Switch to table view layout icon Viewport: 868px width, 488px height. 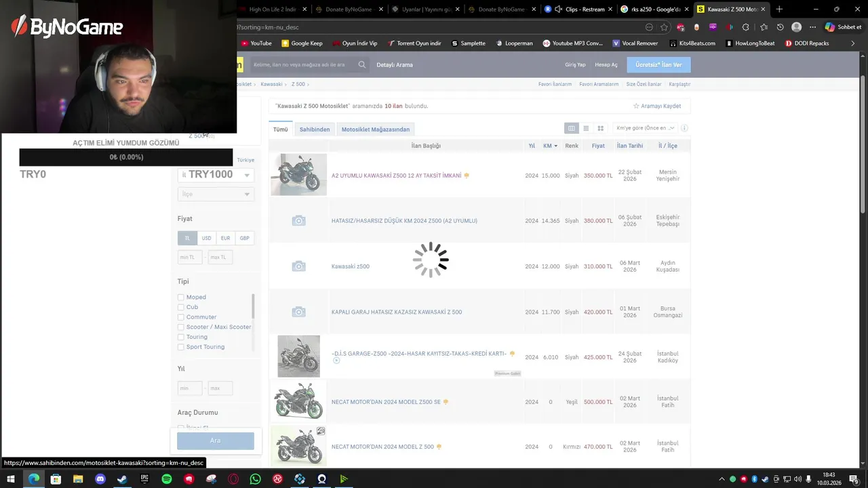pyautogui.click(x=572, y=128)
